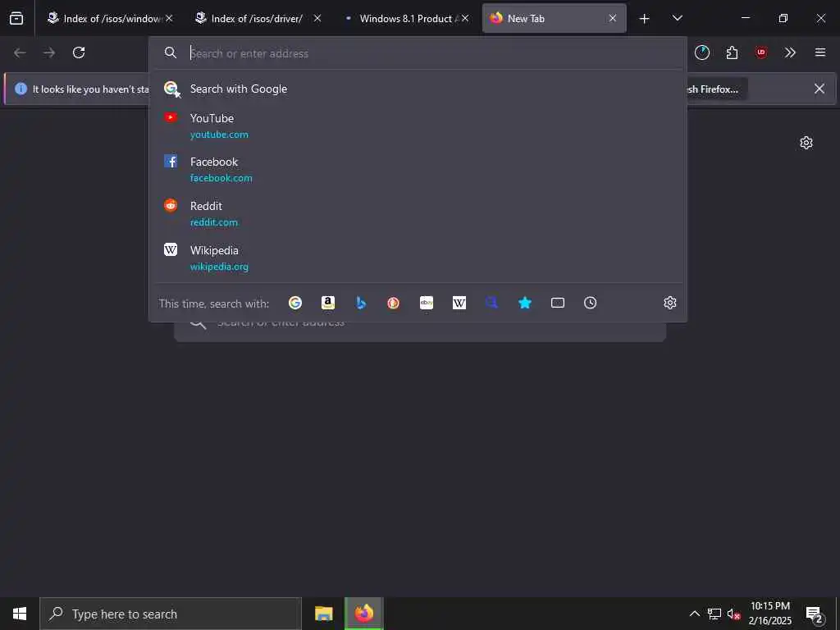840x630 pixels.
Task: Click the youtube.com link text
Action: [x=219, y=135]
